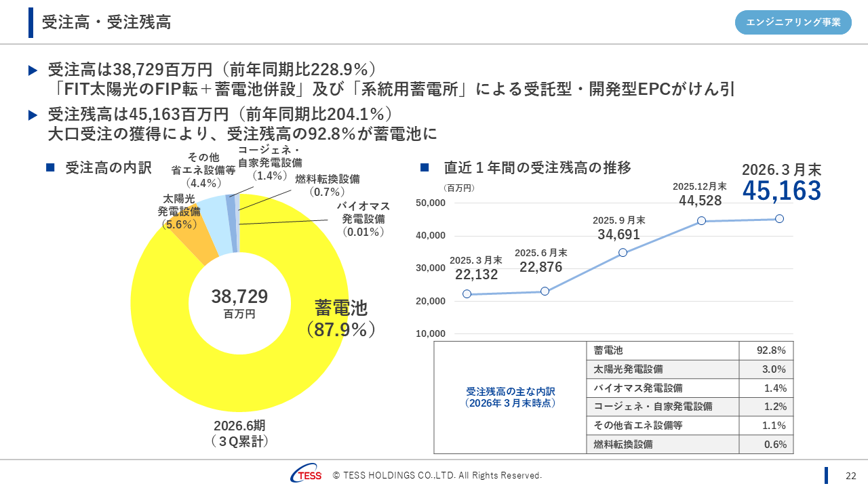The height and width of the screenshot is (488, 868).
Task: Click the TESS HOLDINGS copyright text
Action: tap(437, 476)
